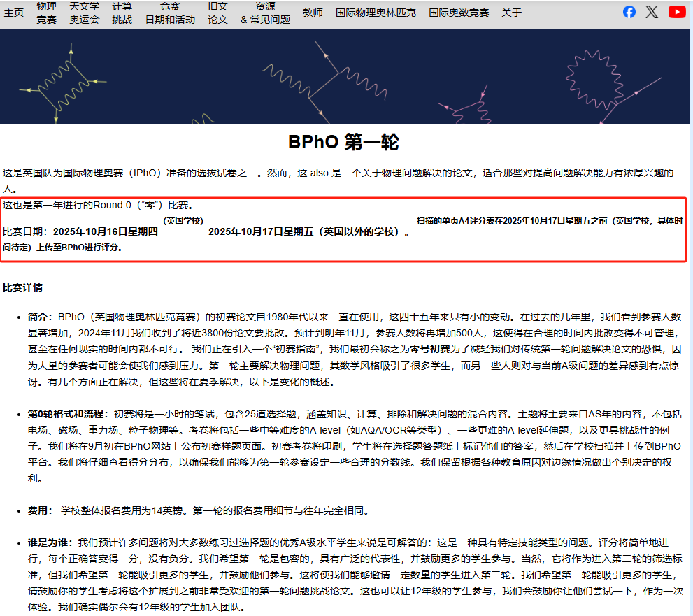Screen dimensions: 693x616
Task: Click the small （英国学校） label
Action: coord(183,220)
